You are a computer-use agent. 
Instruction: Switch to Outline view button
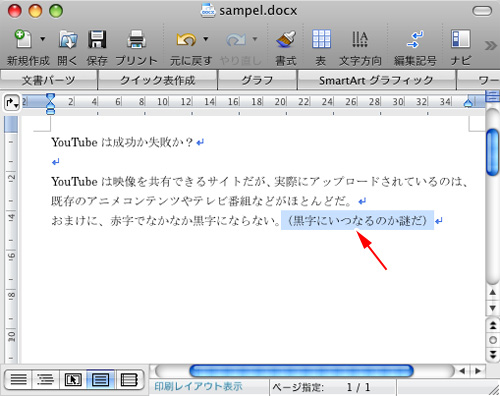46,379
